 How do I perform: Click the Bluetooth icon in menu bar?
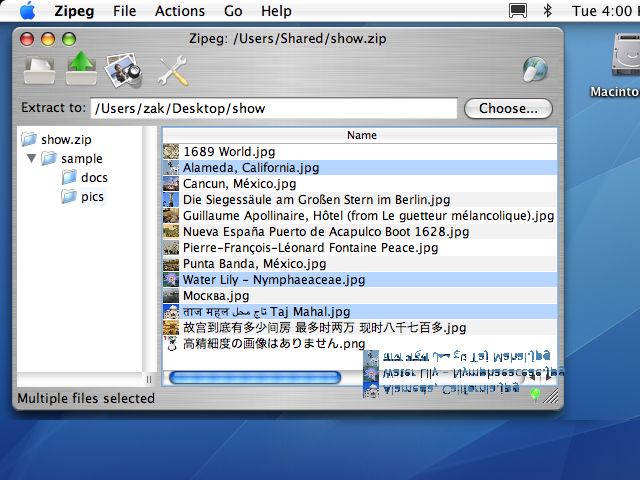point(547,11)
